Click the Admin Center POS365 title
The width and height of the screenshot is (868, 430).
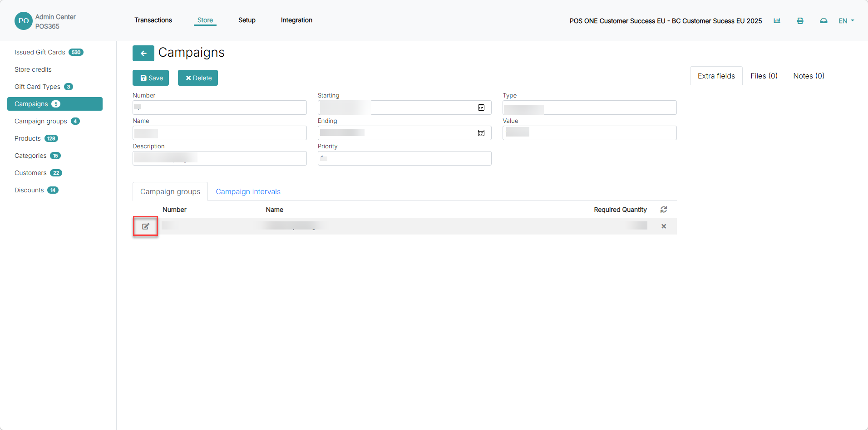coord(55,21)
